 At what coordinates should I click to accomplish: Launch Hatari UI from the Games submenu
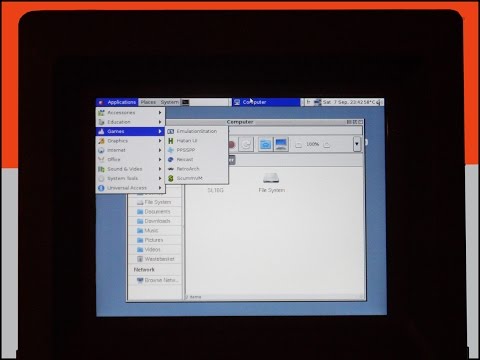coord(197,141)
